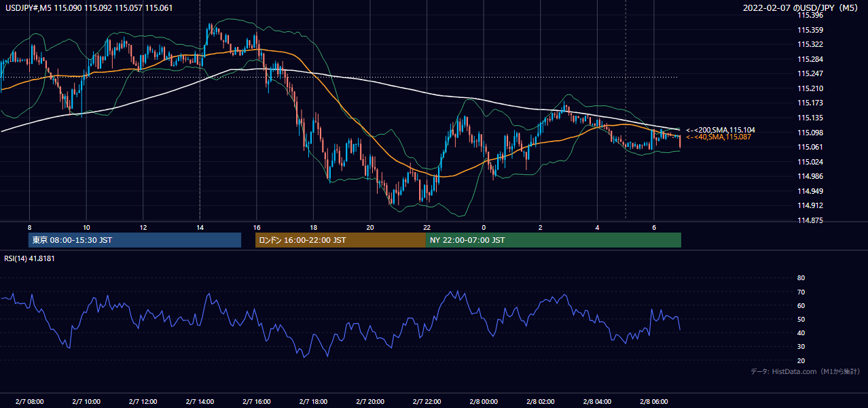
Task: Click the 2/7 18:00 time axis label
Action: click(313, 402)
